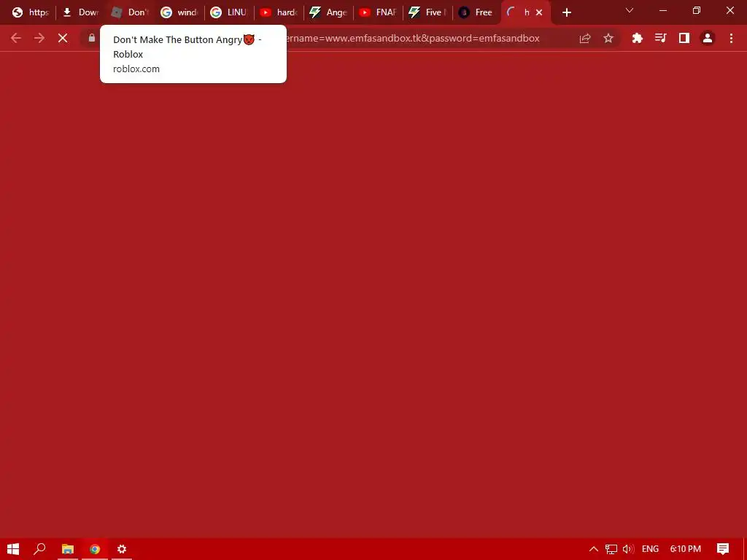
Task: Open the Downloads tab
Action: [80, 12]
